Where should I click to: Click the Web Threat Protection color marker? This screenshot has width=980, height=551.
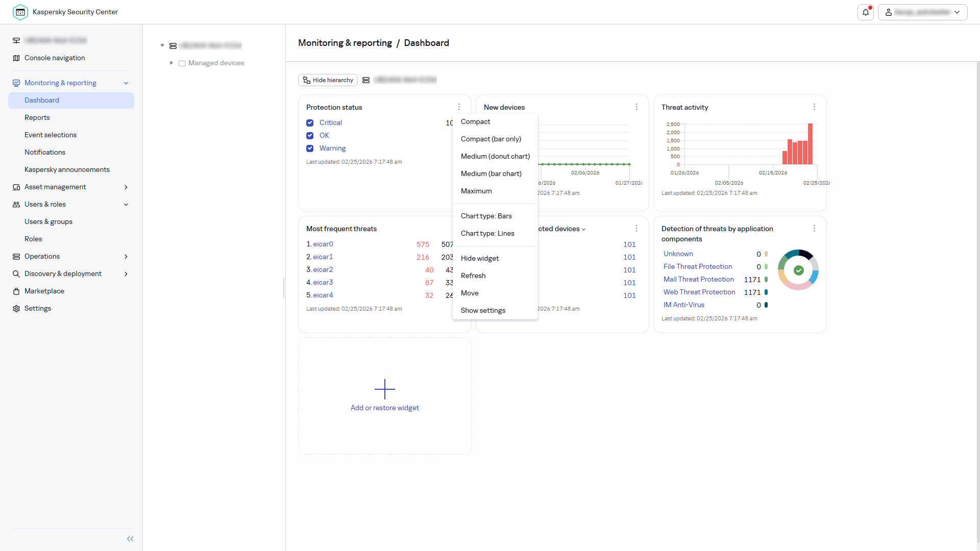point(766,292)
